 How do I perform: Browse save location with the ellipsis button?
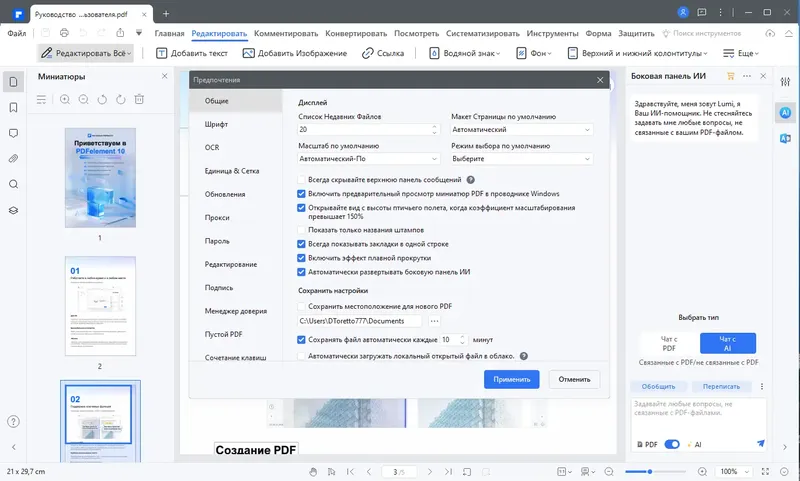(434, 321)
